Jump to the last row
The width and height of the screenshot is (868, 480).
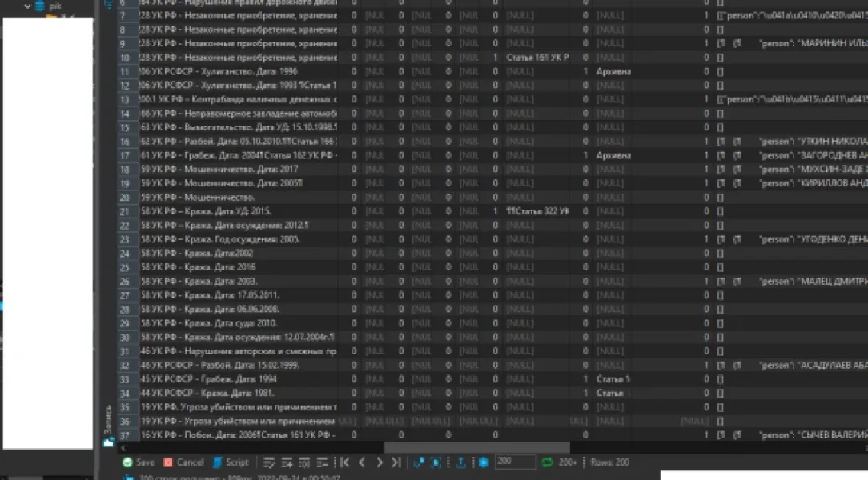(396, 462)
